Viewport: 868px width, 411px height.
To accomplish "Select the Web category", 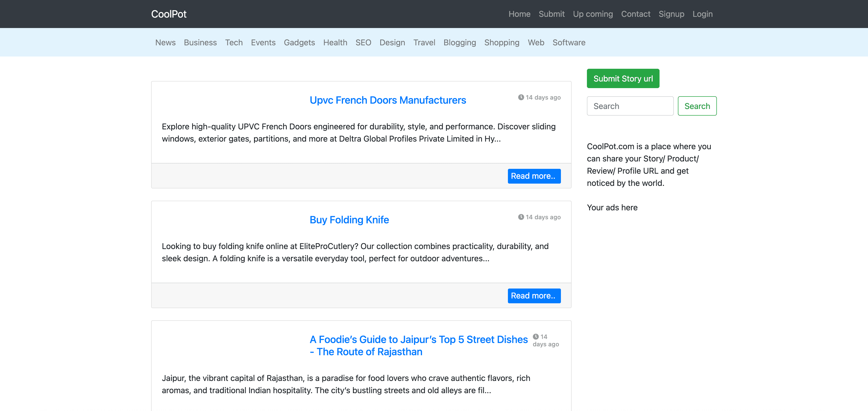I will tap(536, 43).
